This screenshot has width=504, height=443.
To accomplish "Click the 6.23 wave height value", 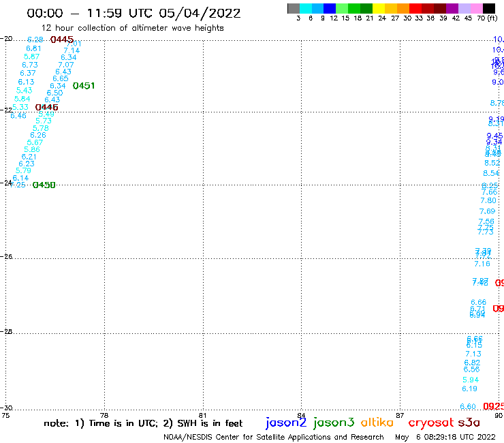I will click(x=27, y=164).
